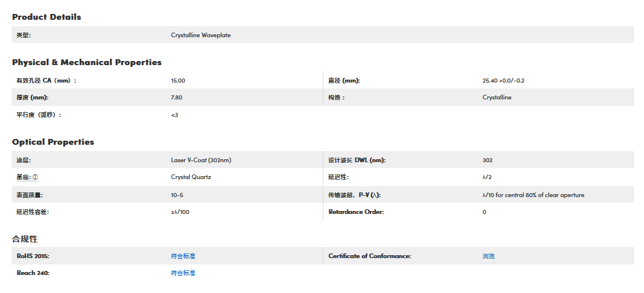The height and width of the screenshot is (293, 644).
Task: Click the Product Details heading
Action: pyautogui.click(x=46, y=17)
